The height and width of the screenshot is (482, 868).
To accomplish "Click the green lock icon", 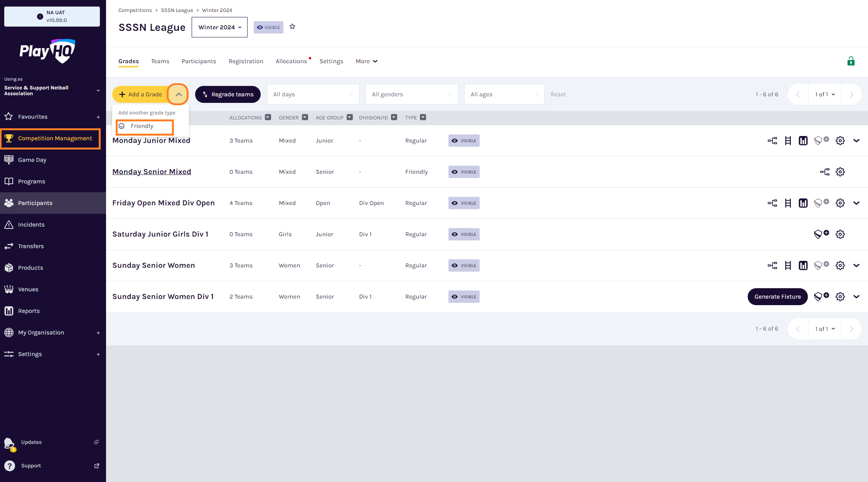I will click(x=851, y=61).
